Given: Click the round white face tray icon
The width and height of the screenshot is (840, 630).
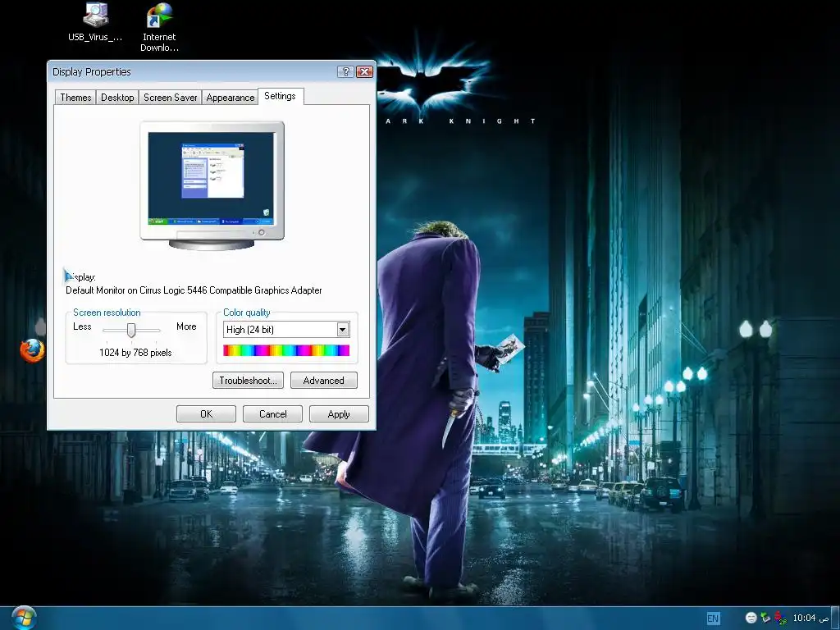Looking at the screenshot, I should pyautogui.click(x=751, y=618).
